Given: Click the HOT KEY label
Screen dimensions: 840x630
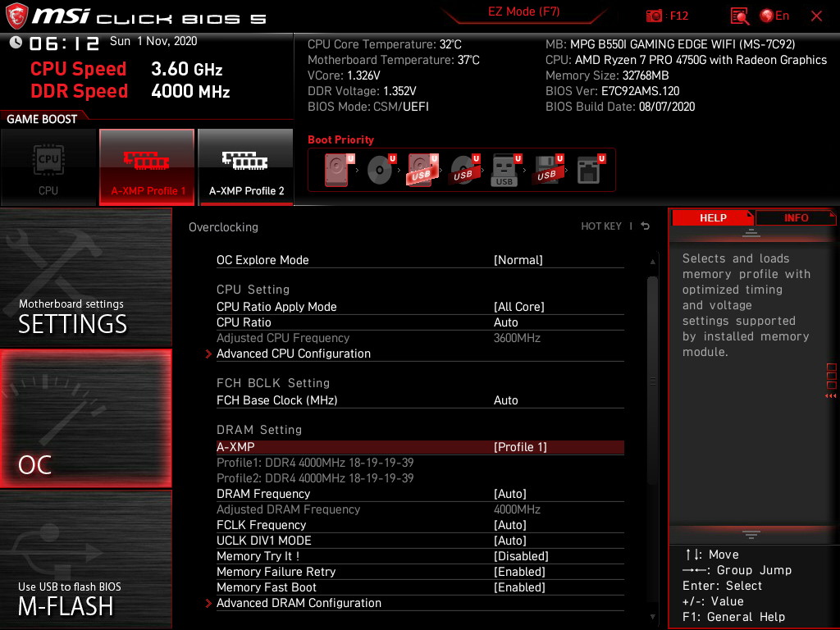Looking at the screenshot, I should [x=601, y=226].
